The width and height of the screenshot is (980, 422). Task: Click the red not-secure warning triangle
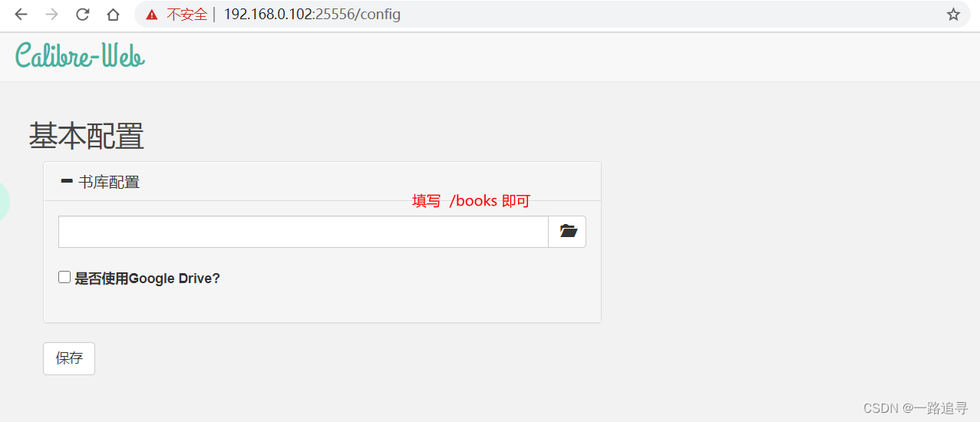pyautogui.click(x=152, y=15)
